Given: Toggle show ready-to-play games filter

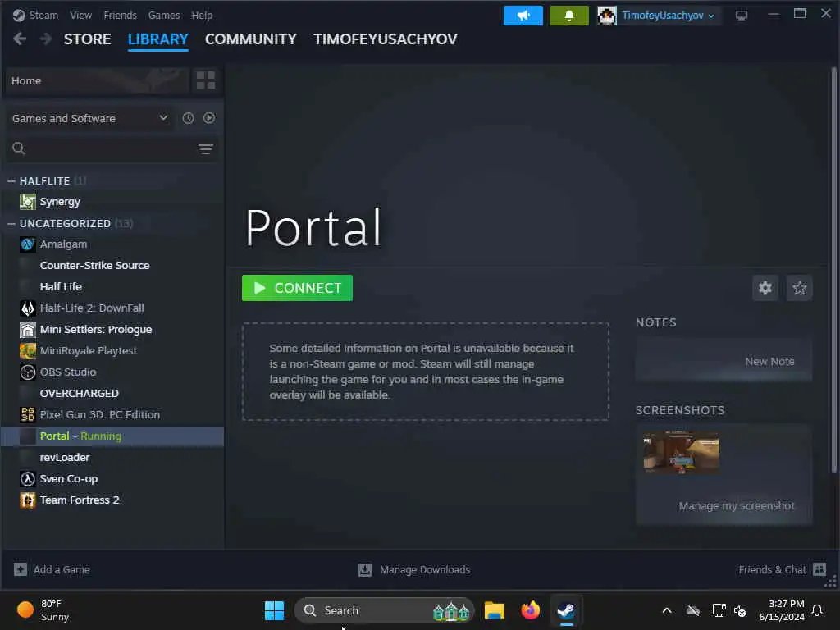Looking at the screenshot, I should click(209, 118).
